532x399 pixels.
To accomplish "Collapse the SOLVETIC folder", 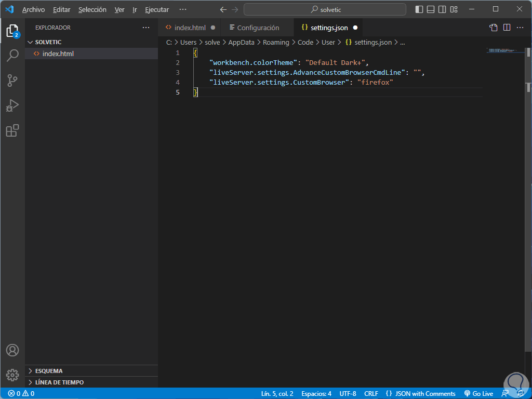I will pyautogui.click(x=48, y=42).
